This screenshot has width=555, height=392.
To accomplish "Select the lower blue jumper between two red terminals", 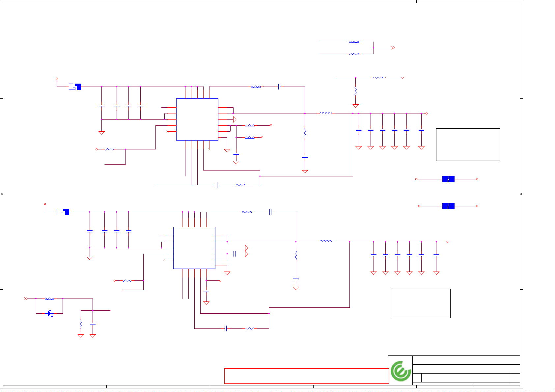I will 448,206.
